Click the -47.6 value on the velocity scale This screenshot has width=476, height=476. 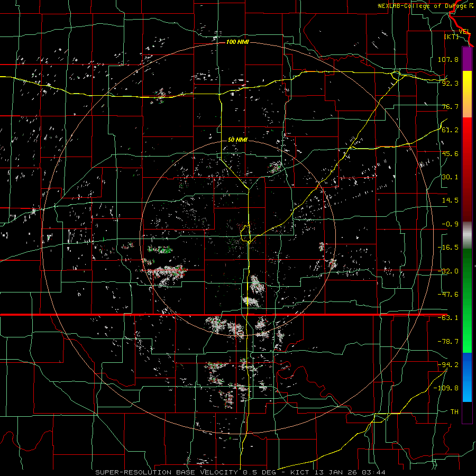[x=448, y=295]
